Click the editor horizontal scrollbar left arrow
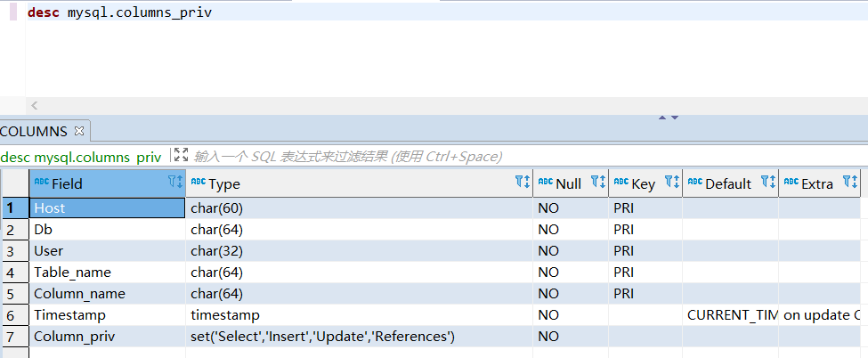This screenshot has height=358, width=868. [35, 105]
